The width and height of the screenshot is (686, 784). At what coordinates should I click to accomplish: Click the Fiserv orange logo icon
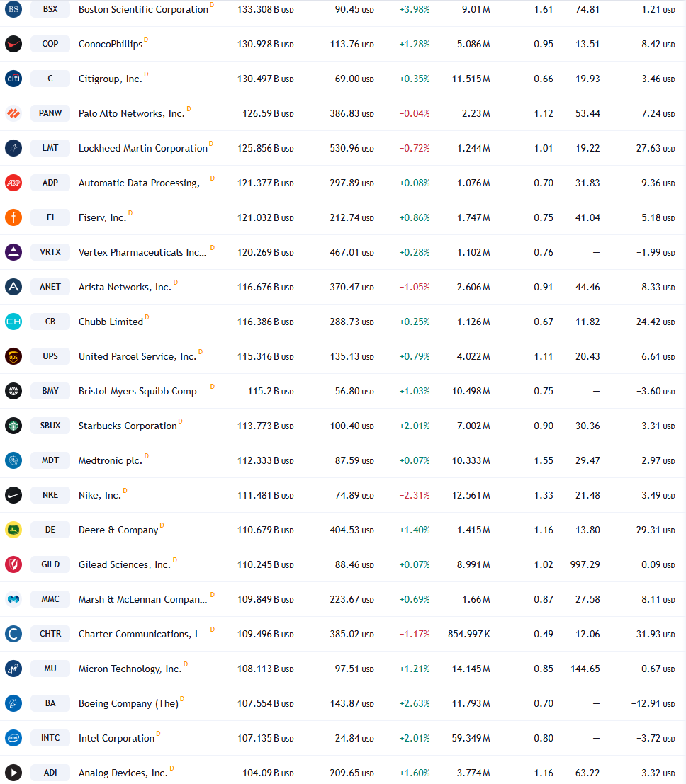[13, 217]
